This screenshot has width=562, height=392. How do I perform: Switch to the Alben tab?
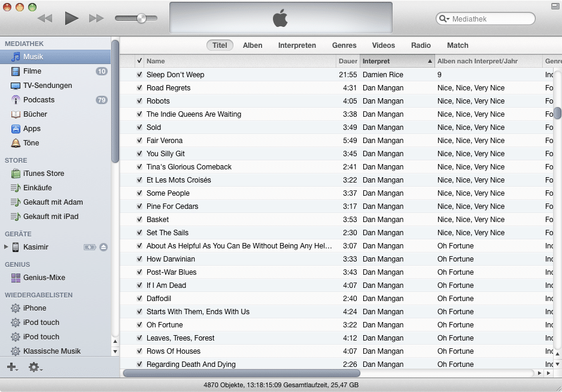[x=253, y=45]
